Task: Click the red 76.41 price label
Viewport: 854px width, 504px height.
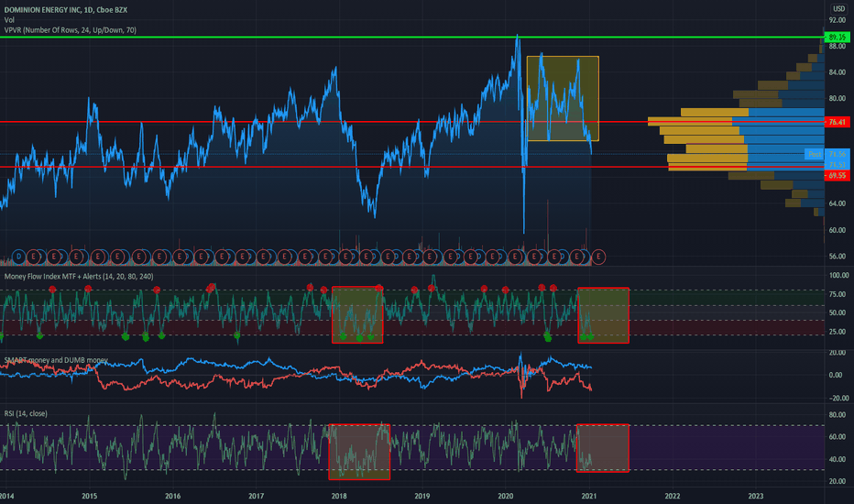Action: click(x=838, y=122)
